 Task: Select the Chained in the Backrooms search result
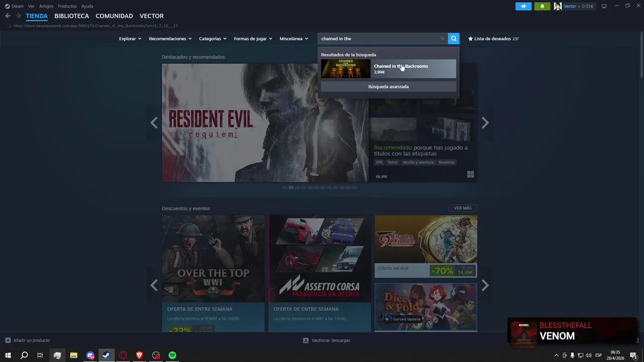(388, 69)
